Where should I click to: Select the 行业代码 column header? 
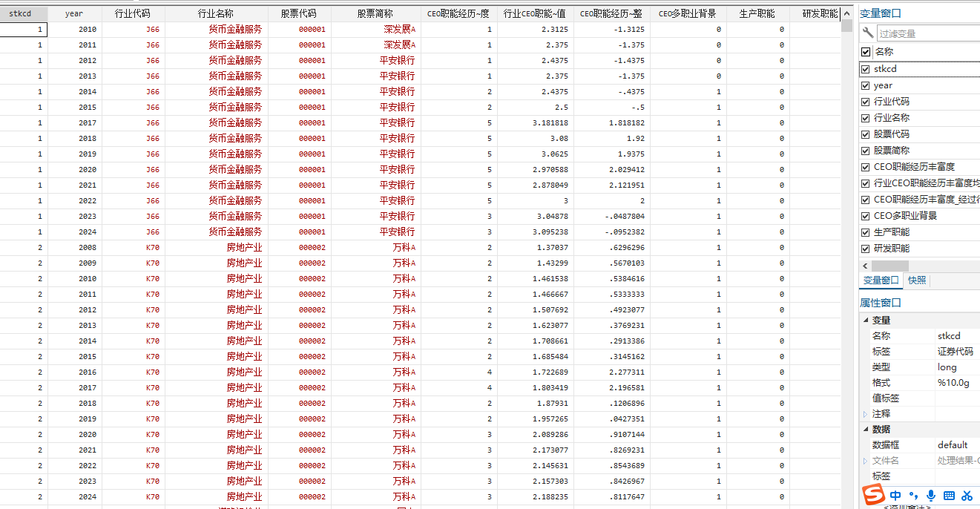[134, 13]
